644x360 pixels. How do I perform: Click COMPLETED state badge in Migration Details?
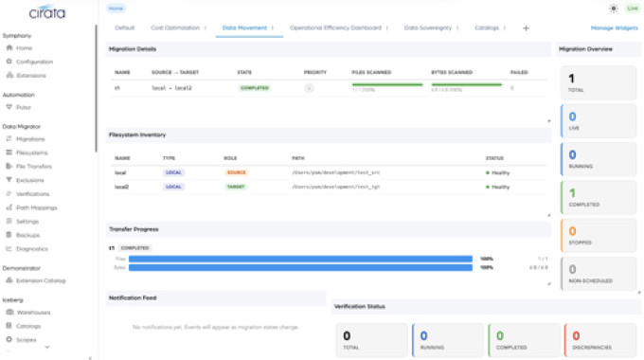coord(255,88)
